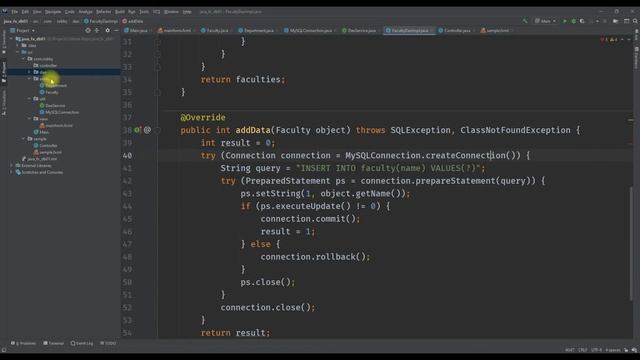Collapse the project root node in the tree

tap(11, 39)
